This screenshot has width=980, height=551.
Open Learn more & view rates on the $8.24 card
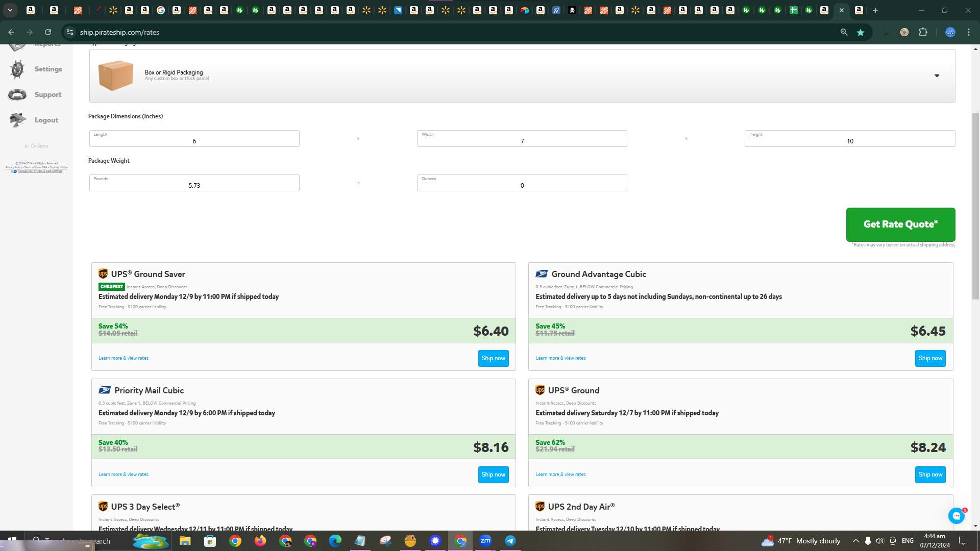tap(560, 474)
